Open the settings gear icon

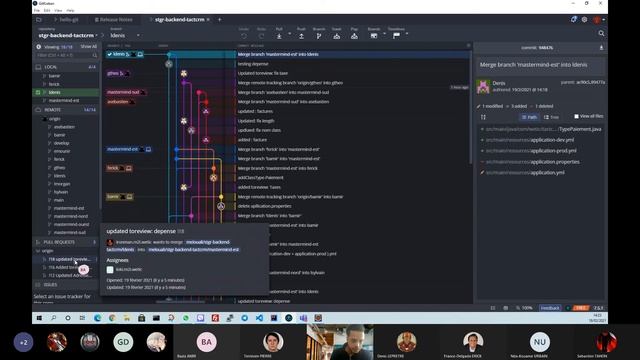coord(584,19)
